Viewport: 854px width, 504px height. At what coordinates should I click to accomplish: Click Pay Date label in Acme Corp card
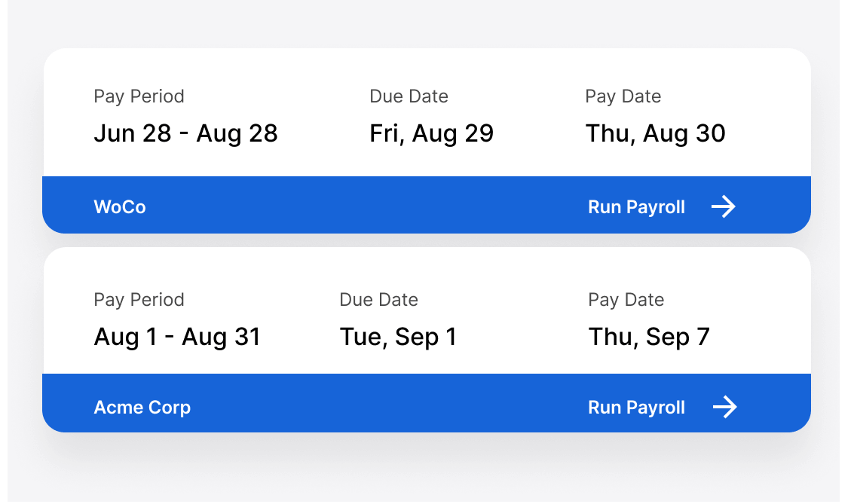click(x=626, y=300)
